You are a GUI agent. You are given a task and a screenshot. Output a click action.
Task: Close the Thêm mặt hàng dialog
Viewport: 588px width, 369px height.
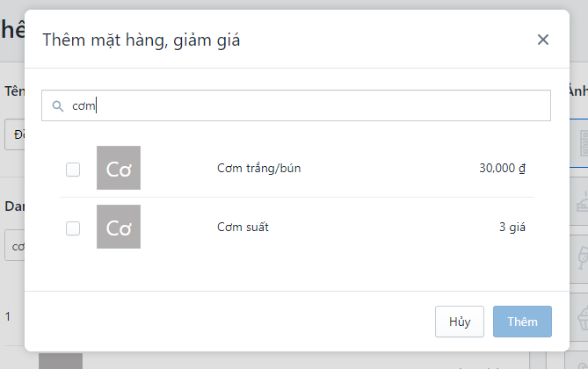pos(542,40)
